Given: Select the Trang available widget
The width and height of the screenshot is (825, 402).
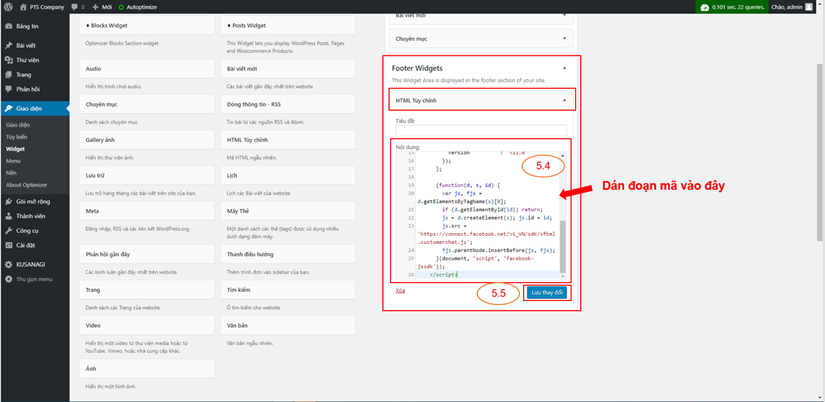Looking at the screenshot, I should [147, 290].
